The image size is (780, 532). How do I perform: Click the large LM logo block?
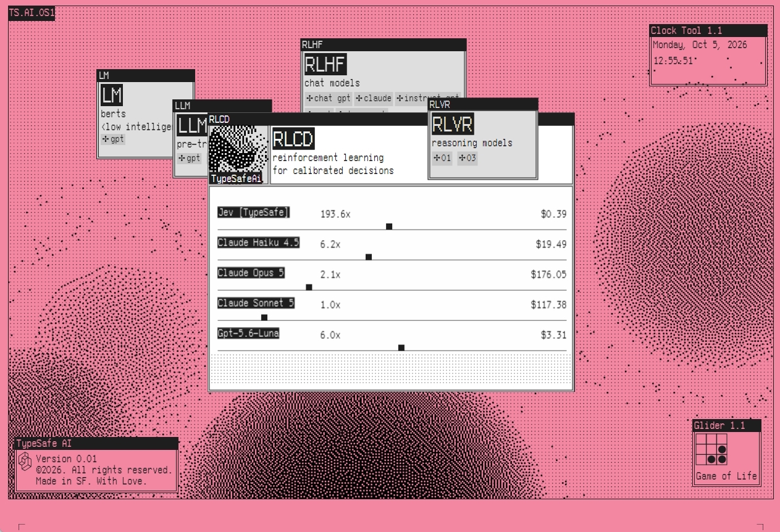pos(112,95)
